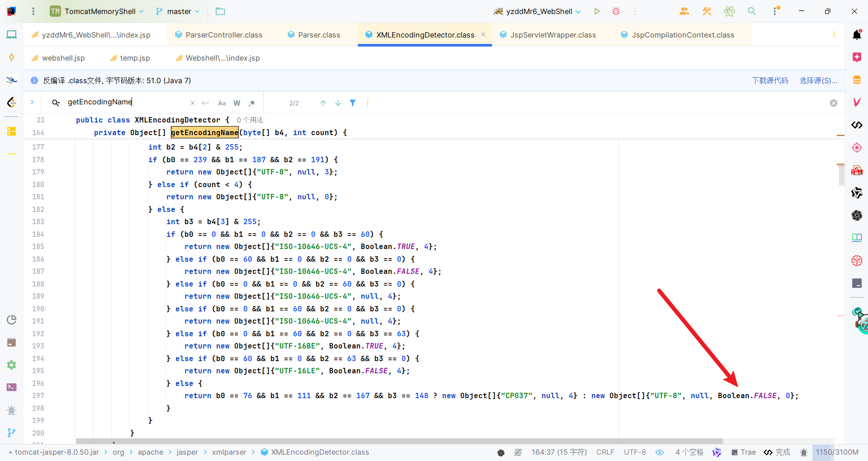
Task: Click caret position 164:37 indicator
Action: click(x=559, y=452)
